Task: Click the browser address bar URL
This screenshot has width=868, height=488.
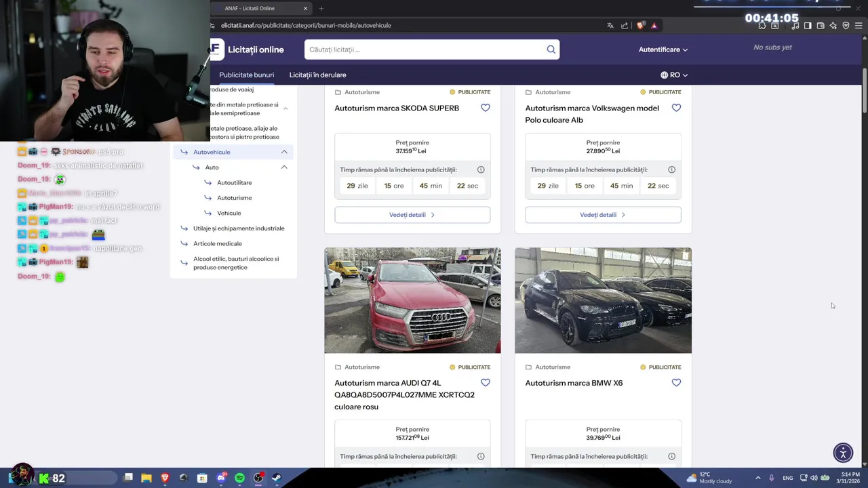Action: [306, 26]
